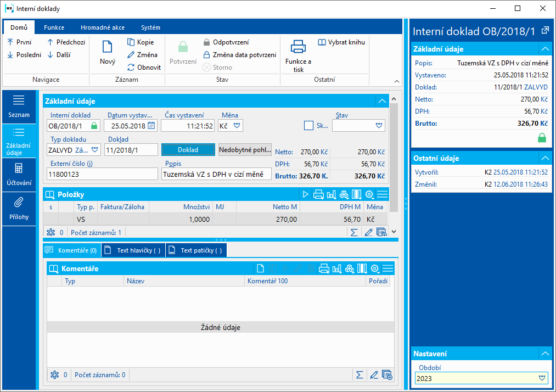Open the Systém ribbon tab
The image size is (556, 392).
150,27
